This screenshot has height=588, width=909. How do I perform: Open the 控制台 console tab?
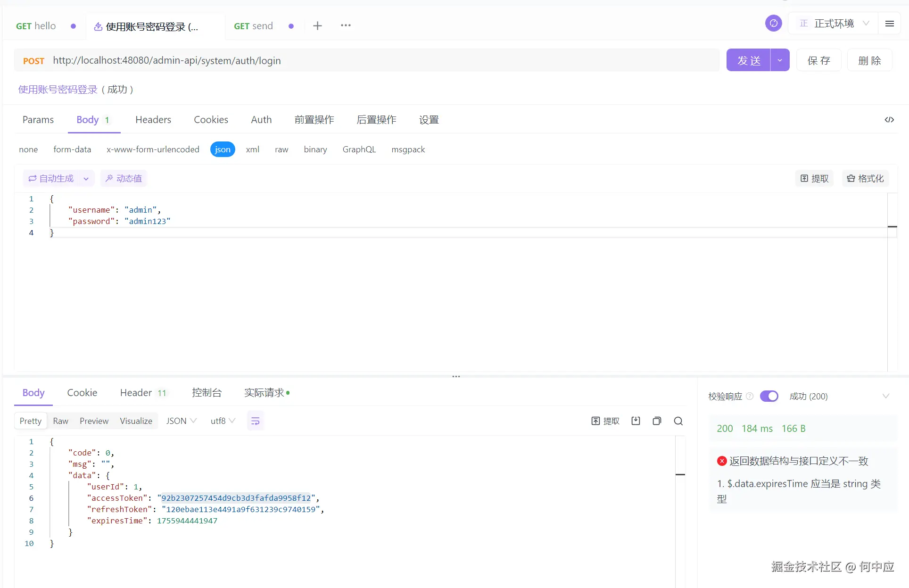207,392
